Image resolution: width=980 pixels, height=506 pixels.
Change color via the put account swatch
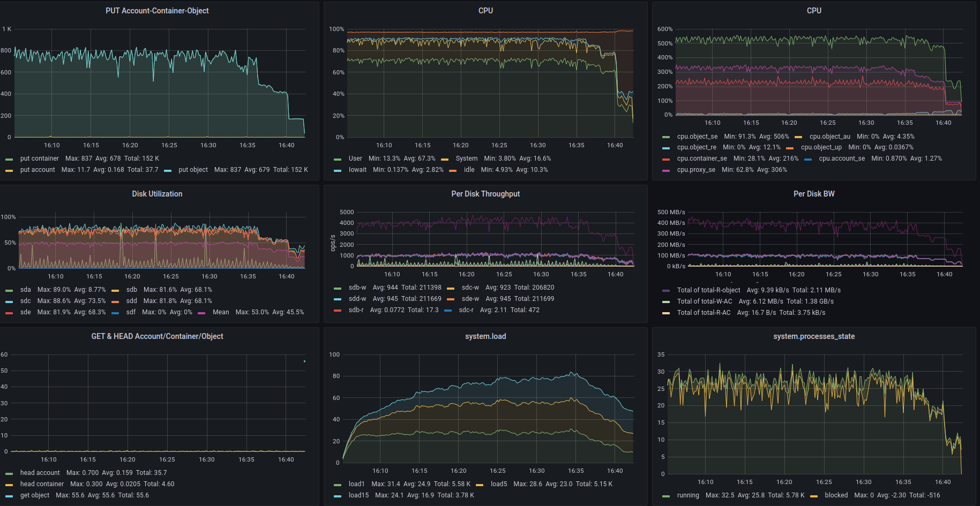click(9, 170)
